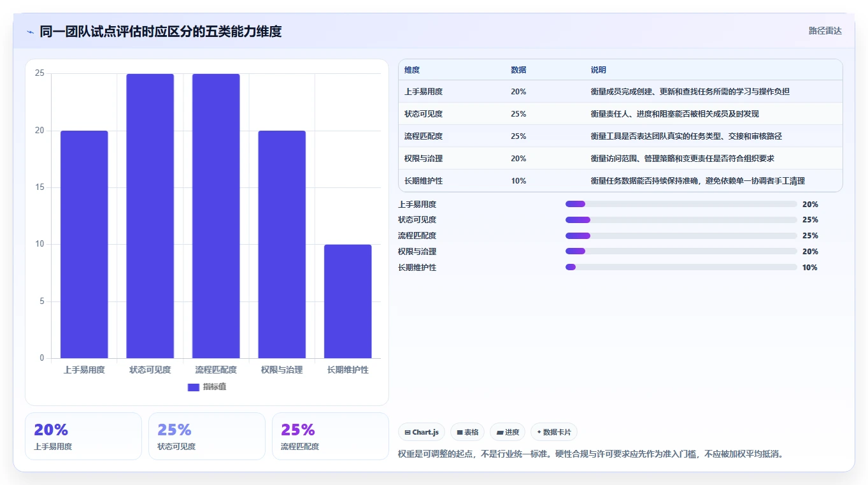Select the 表格 chip
868x485 pixels.
467,432
